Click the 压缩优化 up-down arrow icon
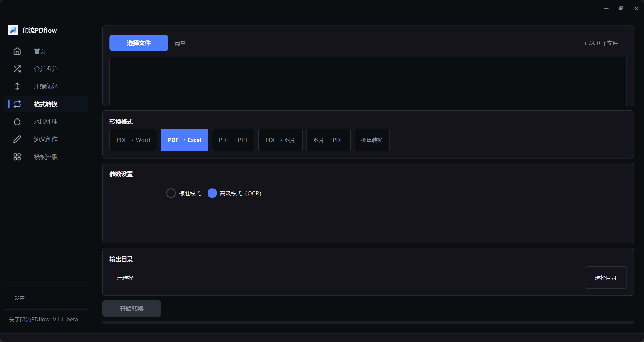The width and height of the screenshot is (644, 342). [x=17, y=86]
